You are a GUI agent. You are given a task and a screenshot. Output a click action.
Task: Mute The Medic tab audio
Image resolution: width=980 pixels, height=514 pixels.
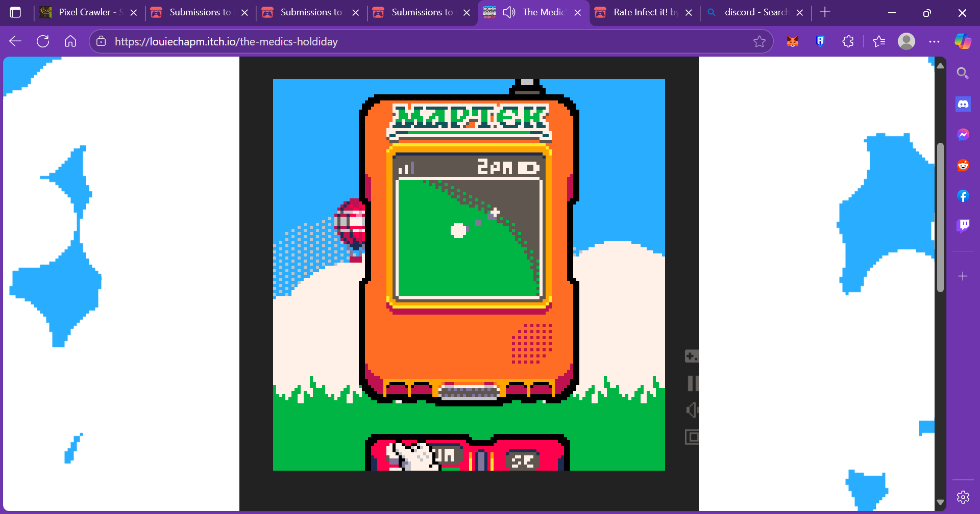click(x=509, y=12)
